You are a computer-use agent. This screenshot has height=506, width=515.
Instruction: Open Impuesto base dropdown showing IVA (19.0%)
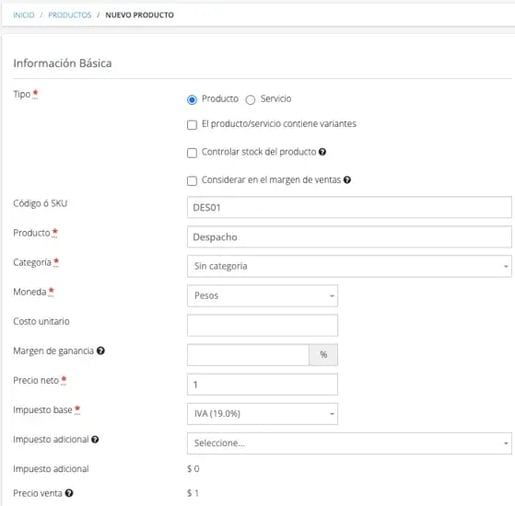pos(262,414)
